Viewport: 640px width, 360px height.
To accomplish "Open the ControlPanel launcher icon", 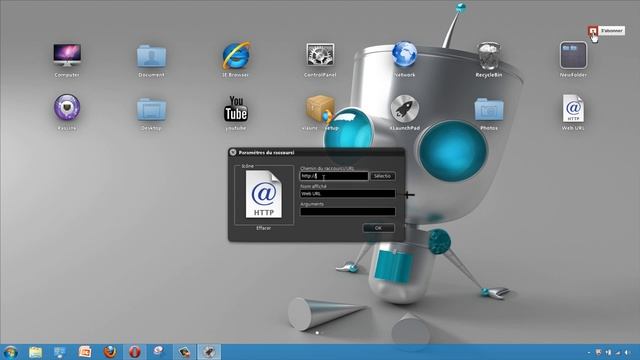I will [320, 55].
